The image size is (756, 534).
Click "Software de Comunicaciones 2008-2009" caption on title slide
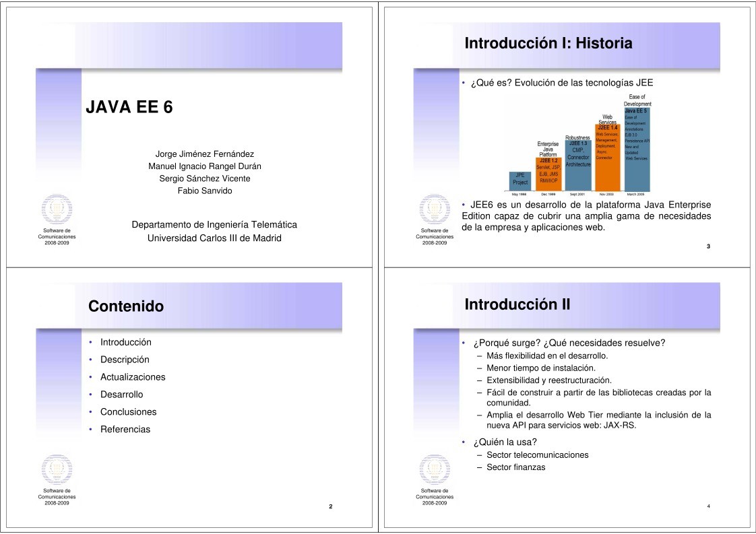point(57,236)
